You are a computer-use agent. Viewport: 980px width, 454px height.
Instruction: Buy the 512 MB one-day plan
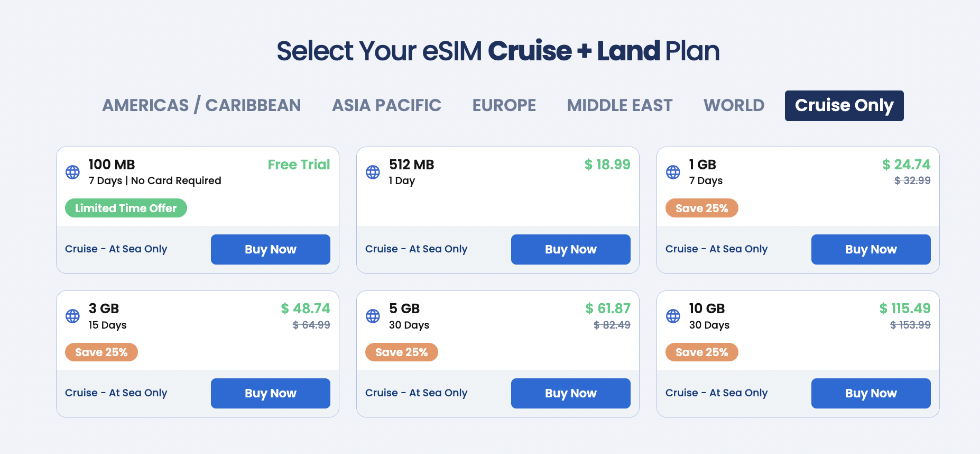coord(570,249)
